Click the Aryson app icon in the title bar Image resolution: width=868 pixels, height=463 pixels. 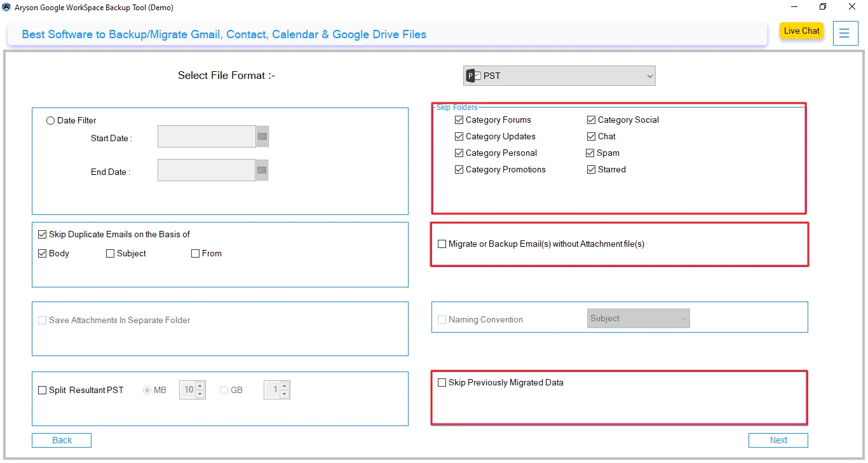(6, 7)
